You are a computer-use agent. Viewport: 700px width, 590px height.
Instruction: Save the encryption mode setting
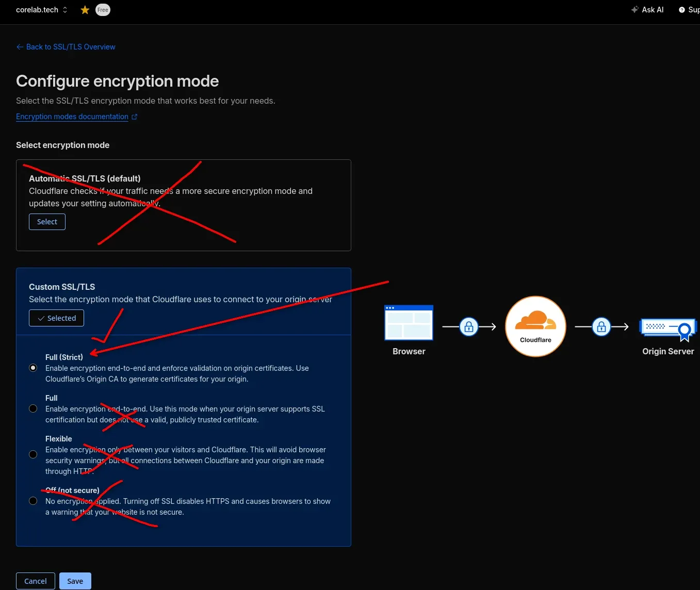click(75, 581)
